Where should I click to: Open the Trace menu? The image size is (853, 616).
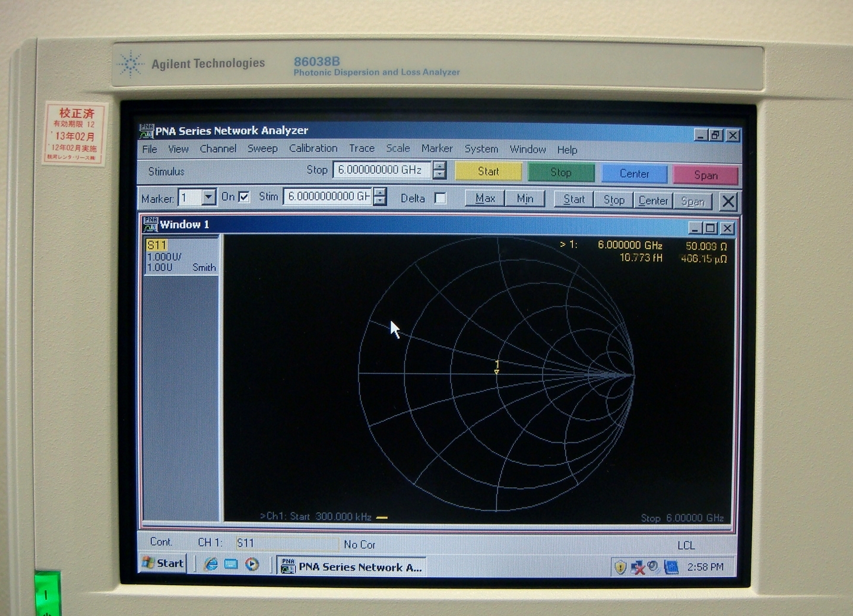[x=362, y=148]
